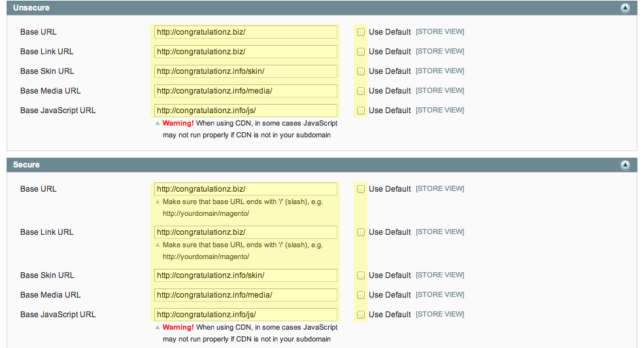
Task: Focus the Unsecure Base Skin URL field
Action: tap(246, 71)
